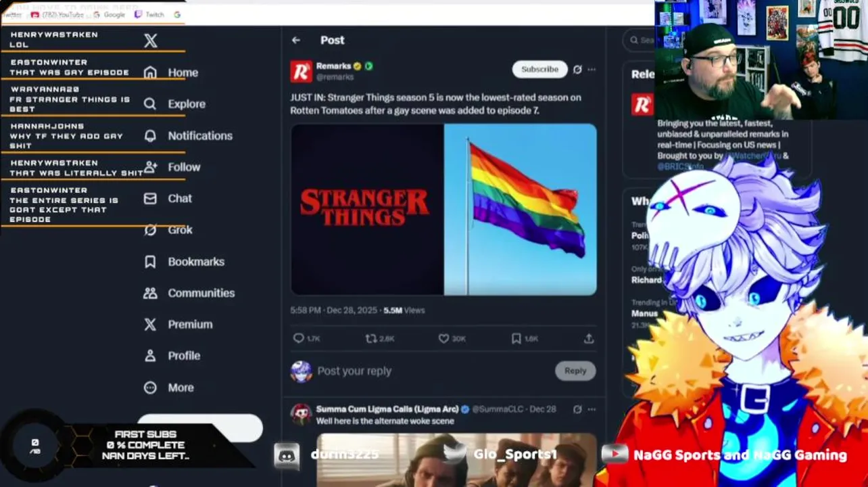Open the Premium X icon
The image size is (868, 487).
150,324
